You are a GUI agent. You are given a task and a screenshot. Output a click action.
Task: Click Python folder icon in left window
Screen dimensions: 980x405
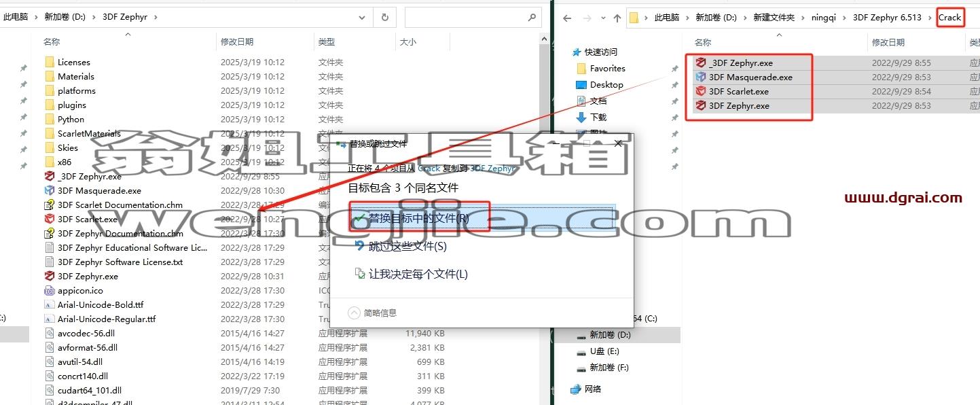(49, 119)
